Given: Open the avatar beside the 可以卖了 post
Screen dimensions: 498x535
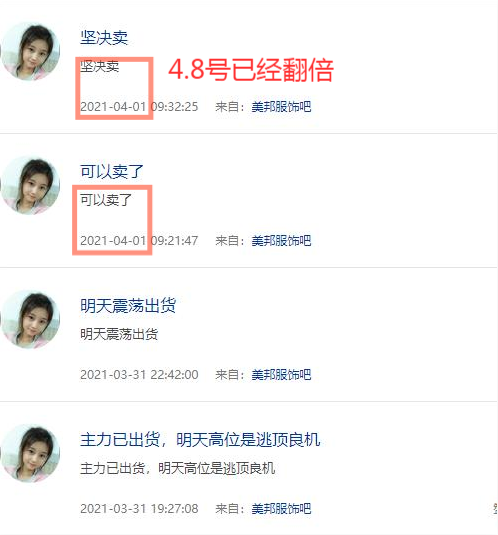Looking at the screenshot, I should click(x=30, y=185).
